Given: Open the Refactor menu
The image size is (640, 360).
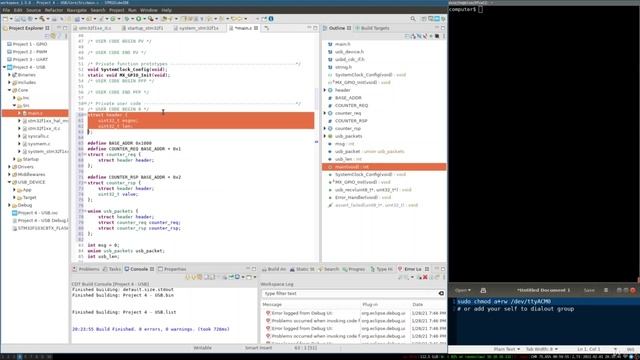Looking at the screenshot, I should pyautogui.click(x=53, y=10).
